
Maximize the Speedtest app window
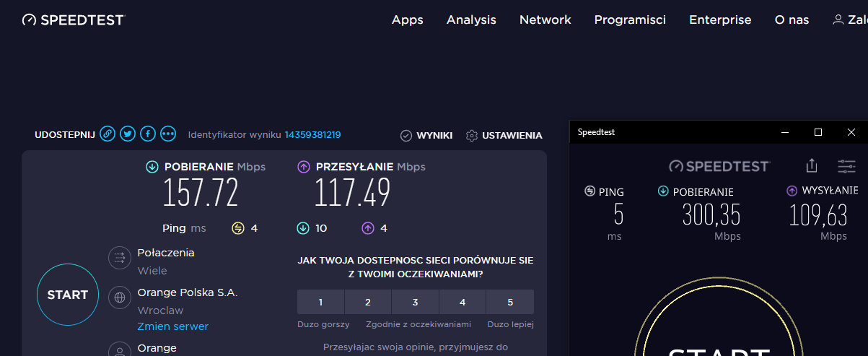pos(818,132)
